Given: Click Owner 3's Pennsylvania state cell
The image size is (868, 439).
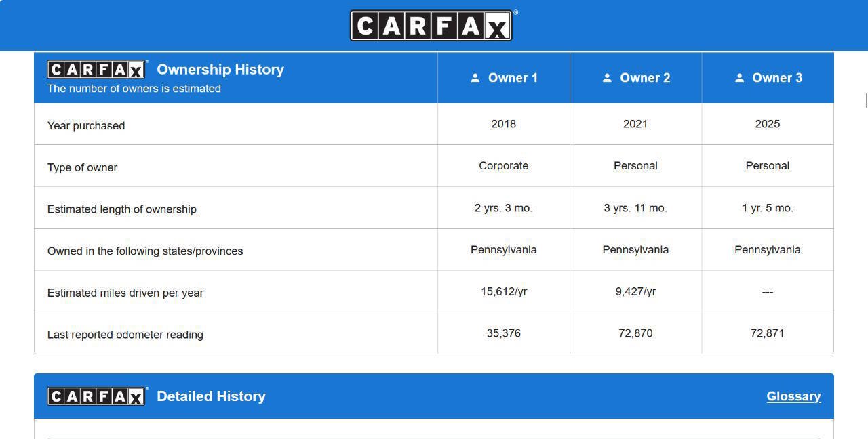Looking at the screenshot, I should (768, 250).
